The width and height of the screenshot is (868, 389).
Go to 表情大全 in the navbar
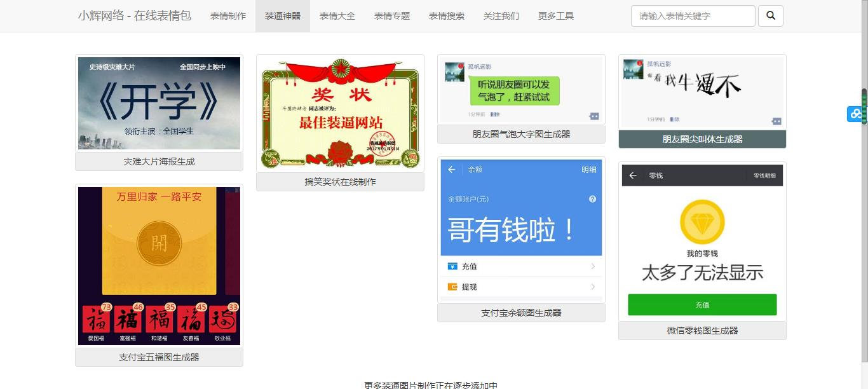pos(337,16)
